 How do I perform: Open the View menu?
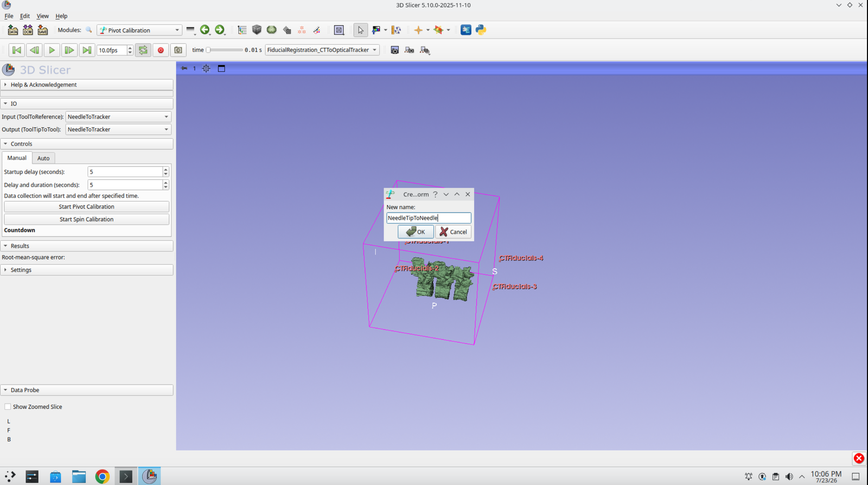(42, 16)
